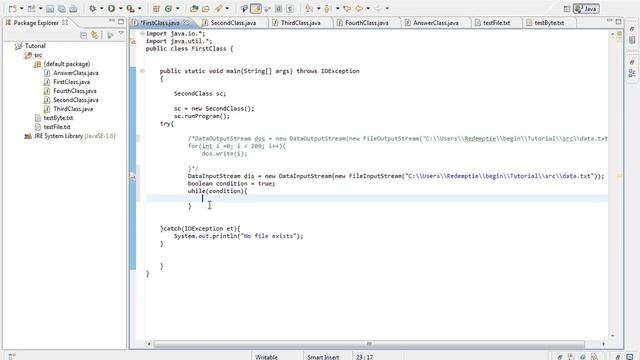Screen dimensions: 640x360
Task: Switch to the AnswerClass.java editor tab
Action: [x=436, y=23]
